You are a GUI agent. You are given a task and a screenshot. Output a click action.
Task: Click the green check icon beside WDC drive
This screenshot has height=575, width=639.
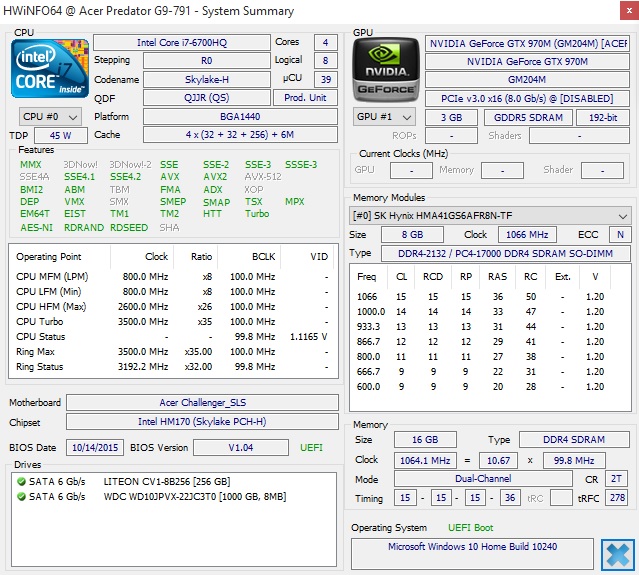tap(21, 497)
